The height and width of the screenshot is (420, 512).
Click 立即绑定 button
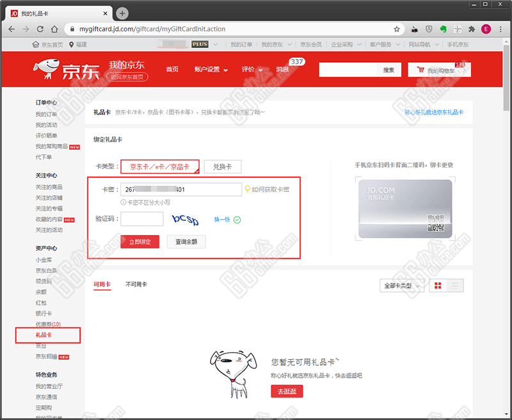click(x=140, y=241)
